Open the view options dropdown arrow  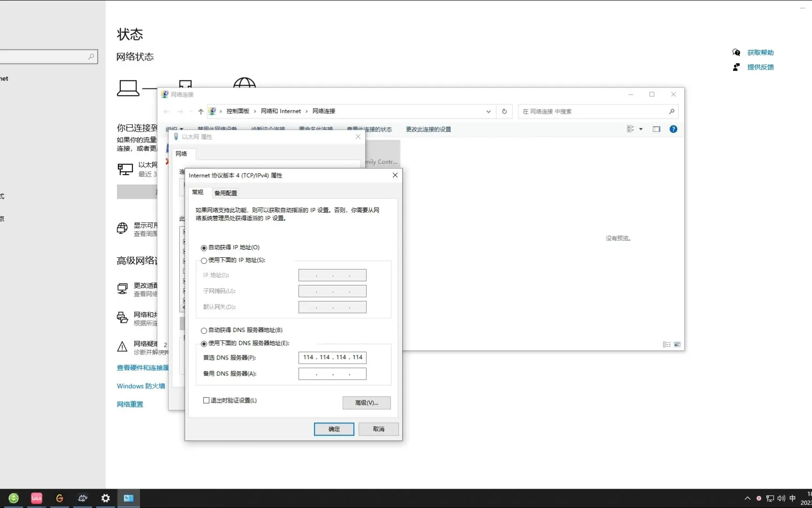point(640,129)
